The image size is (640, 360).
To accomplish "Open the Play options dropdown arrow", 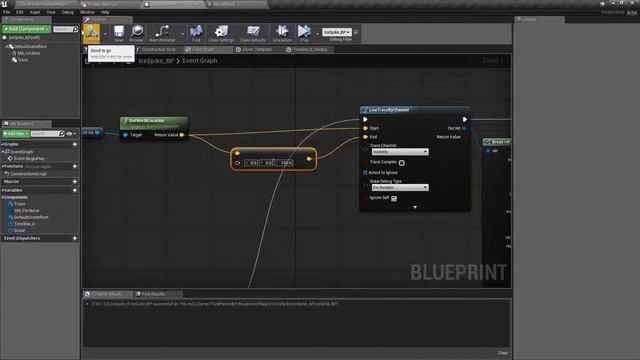I will (x=318, y=33).
